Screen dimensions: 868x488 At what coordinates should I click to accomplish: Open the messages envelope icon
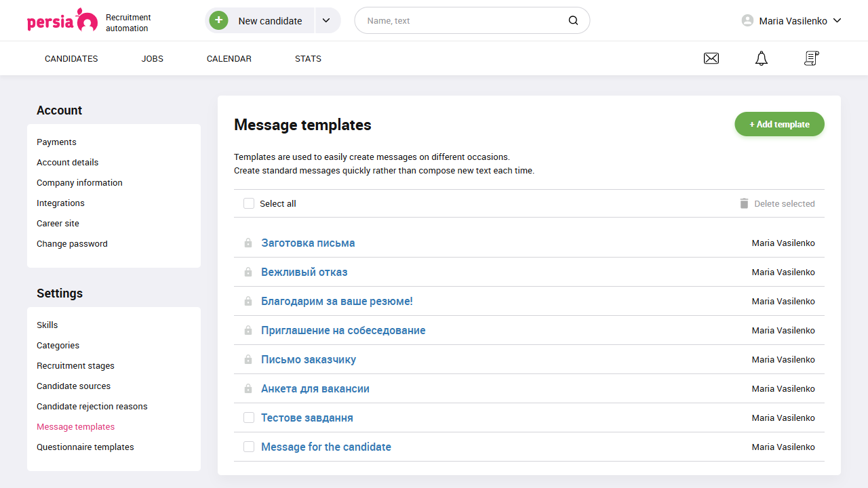pyautogui.click(x=711, y=58)
